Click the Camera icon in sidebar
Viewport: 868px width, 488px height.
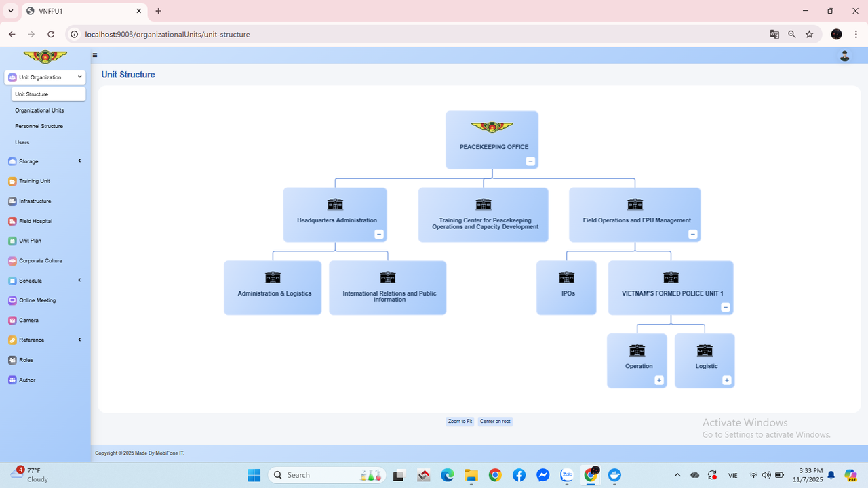click(12, 321)
